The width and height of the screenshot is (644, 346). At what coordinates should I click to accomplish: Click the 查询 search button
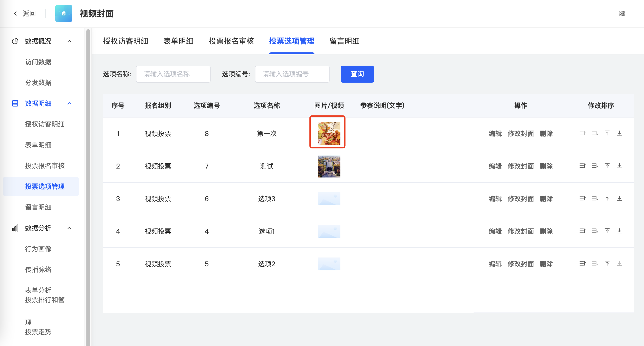(x=357, y=74)
